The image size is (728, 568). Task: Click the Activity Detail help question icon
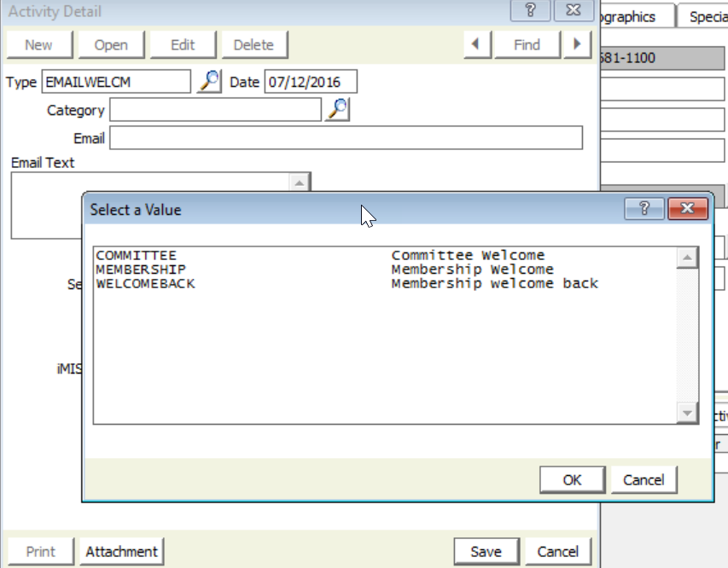(530, 11)
